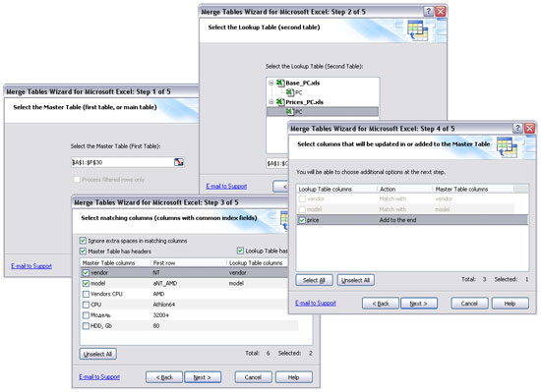Click Cancel button in Step 3 window
Image resolution: width=541 pixels, height=392 pixels.
[253, 377]
